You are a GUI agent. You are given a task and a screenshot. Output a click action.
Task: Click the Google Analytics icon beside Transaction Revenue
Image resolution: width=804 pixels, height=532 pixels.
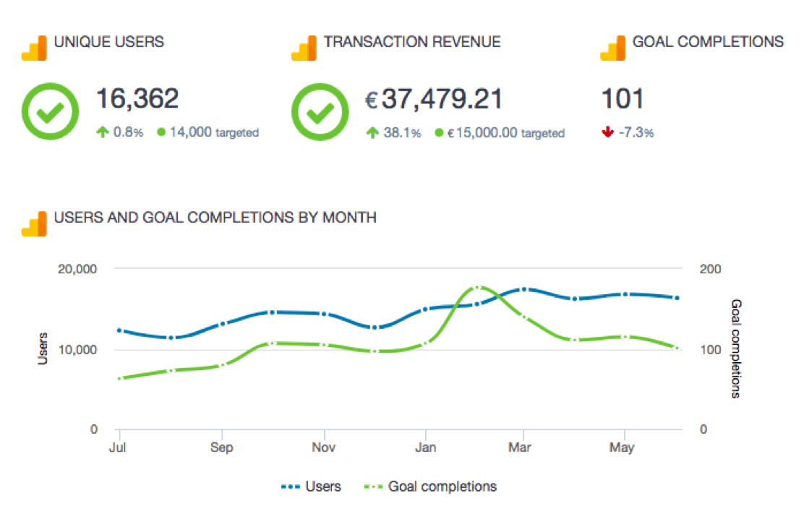pyautogui.click(x=304, y=48)
